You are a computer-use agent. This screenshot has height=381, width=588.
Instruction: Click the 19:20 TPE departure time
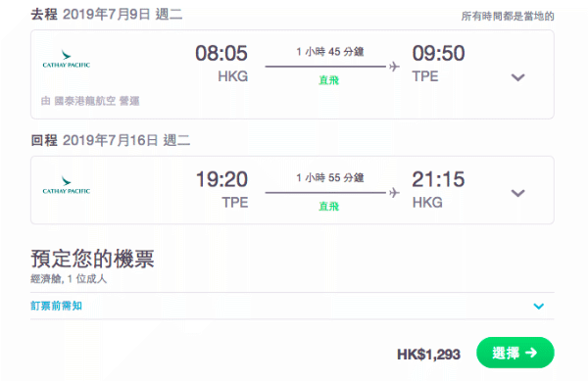(221, 179)
